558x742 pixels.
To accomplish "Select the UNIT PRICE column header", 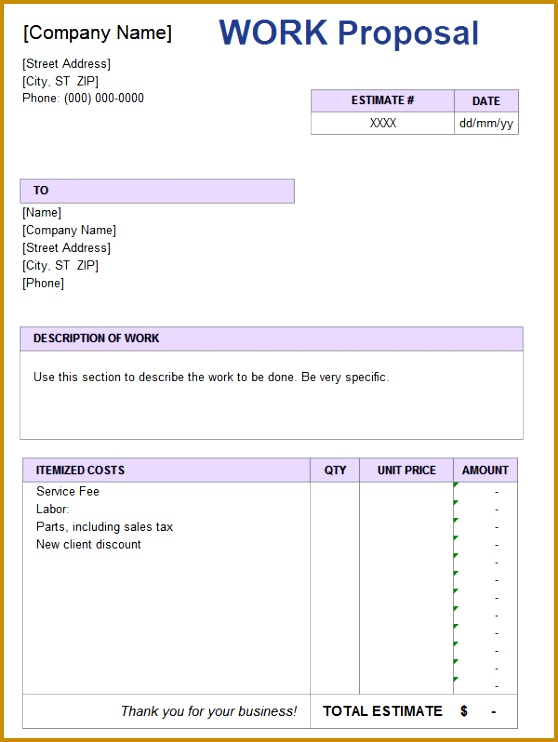I will (407, 470).
